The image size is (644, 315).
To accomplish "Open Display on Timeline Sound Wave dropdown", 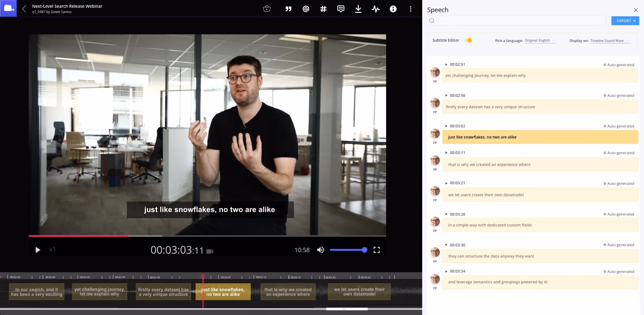I will 610,41.
